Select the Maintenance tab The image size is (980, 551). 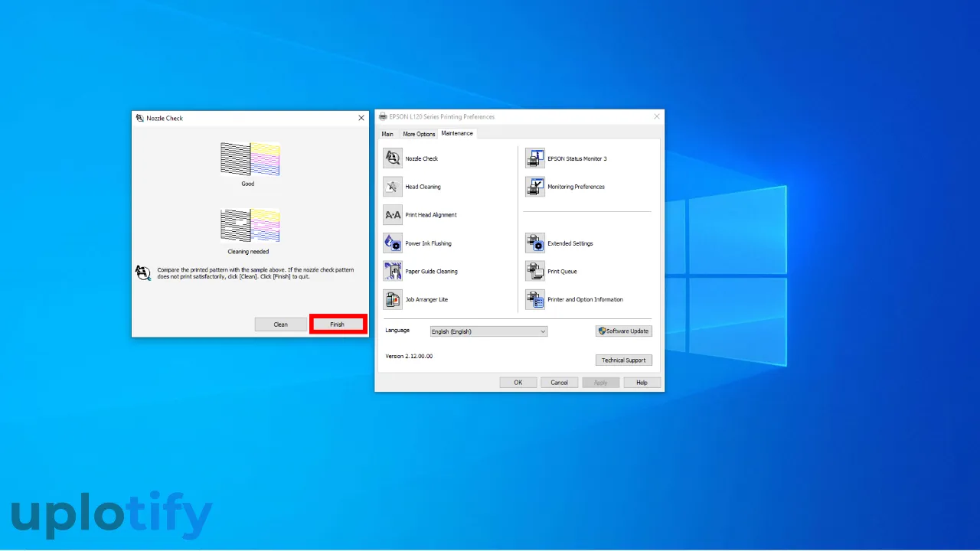click(457, 133)
